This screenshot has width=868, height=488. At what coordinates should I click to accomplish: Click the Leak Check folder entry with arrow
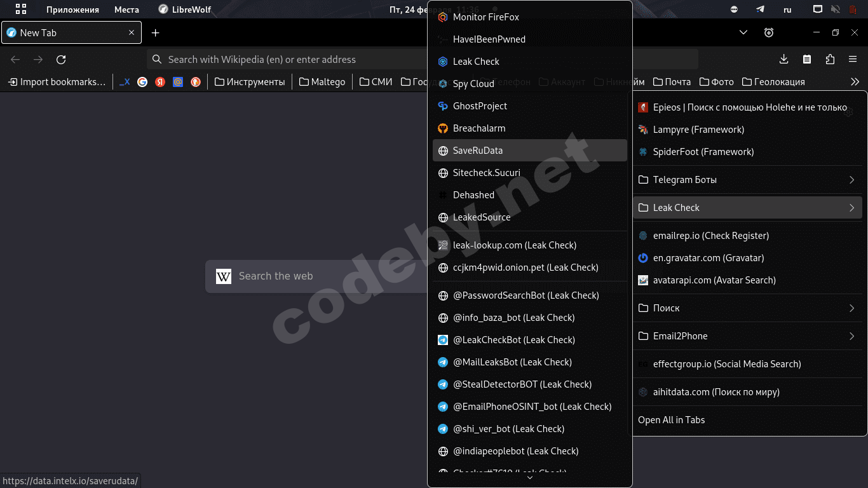747,208
